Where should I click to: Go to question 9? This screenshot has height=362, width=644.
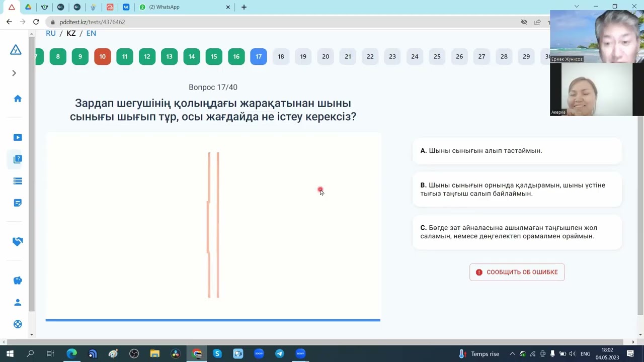click(x=80, y=56)
